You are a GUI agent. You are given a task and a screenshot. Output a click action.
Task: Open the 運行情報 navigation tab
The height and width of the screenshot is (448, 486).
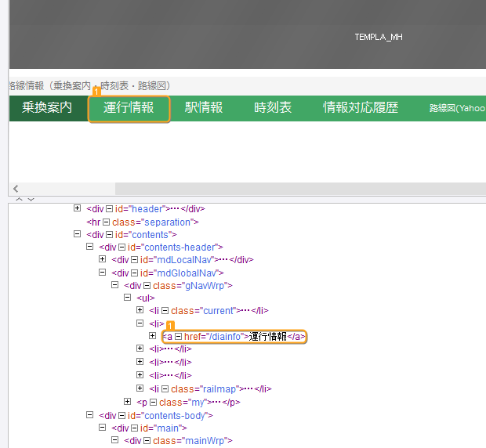pos(129,108)
